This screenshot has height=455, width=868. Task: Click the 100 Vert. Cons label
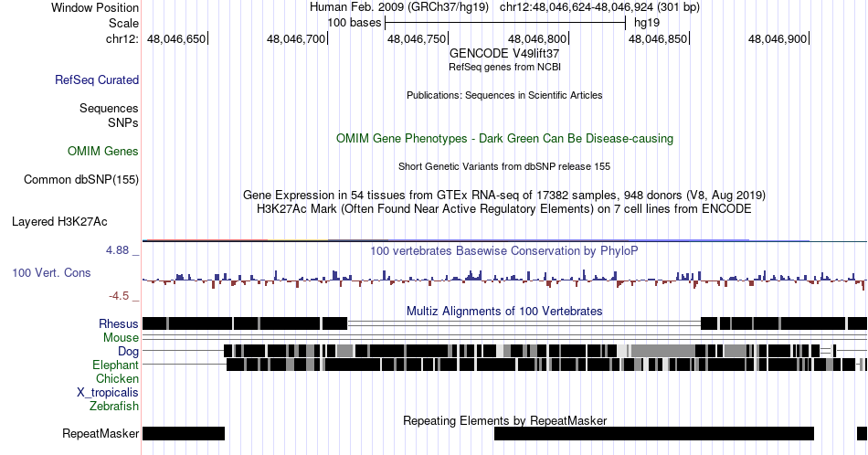(x=51, y=272)
